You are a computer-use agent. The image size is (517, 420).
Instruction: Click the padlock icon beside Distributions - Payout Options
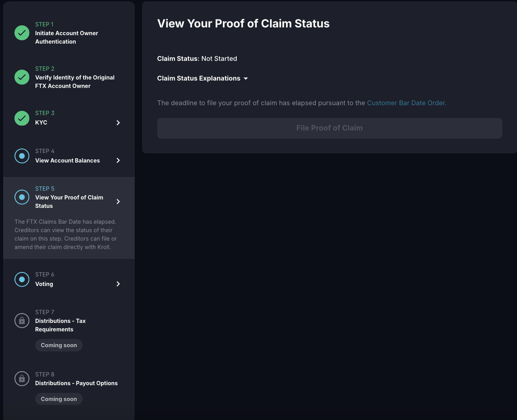(x=21, y=378)
